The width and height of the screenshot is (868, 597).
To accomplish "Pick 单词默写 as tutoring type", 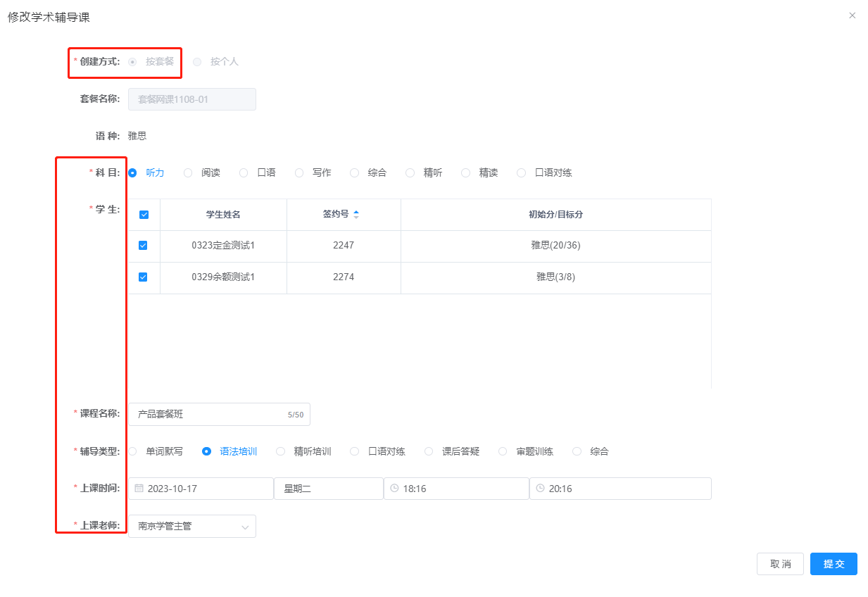I will 133,452.
